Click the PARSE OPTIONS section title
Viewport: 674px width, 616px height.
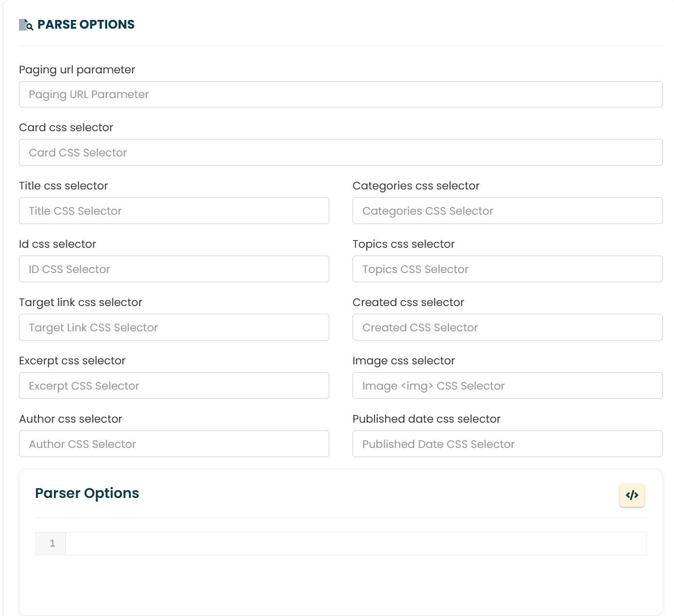pyautogui.click(x=86, y=24)
